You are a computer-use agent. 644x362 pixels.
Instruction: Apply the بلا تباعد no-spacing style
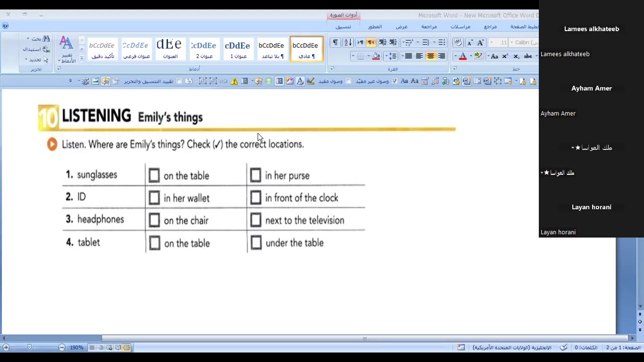pyautogui.click(x=272, y=49)
